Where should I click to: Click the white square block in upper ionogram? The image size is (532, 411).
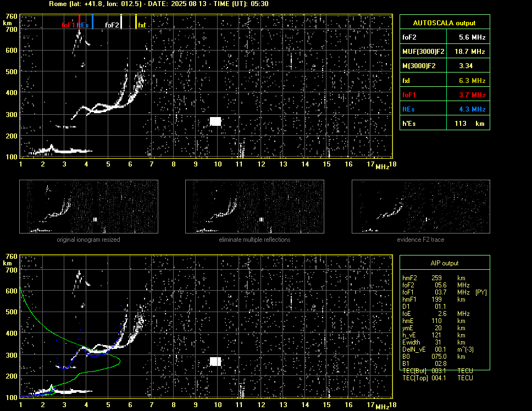click(x=215, y=121)
